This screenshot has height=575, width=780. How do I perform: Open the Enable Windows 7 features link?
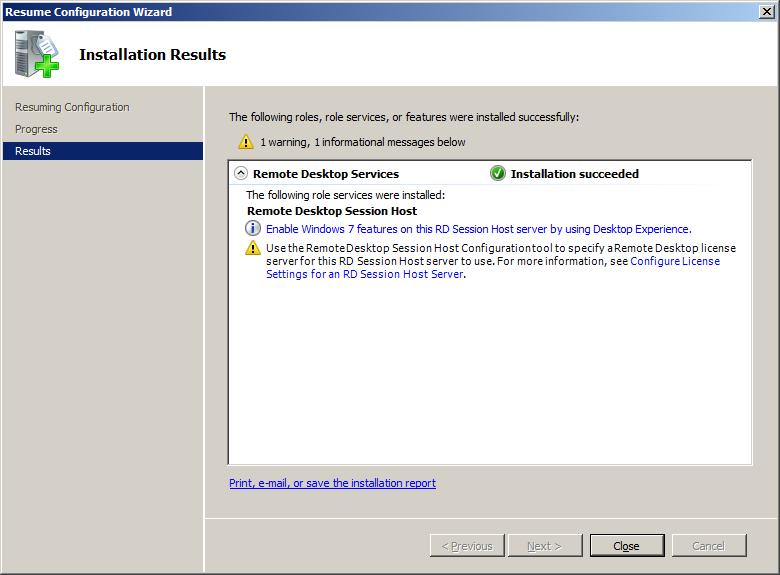478,229
